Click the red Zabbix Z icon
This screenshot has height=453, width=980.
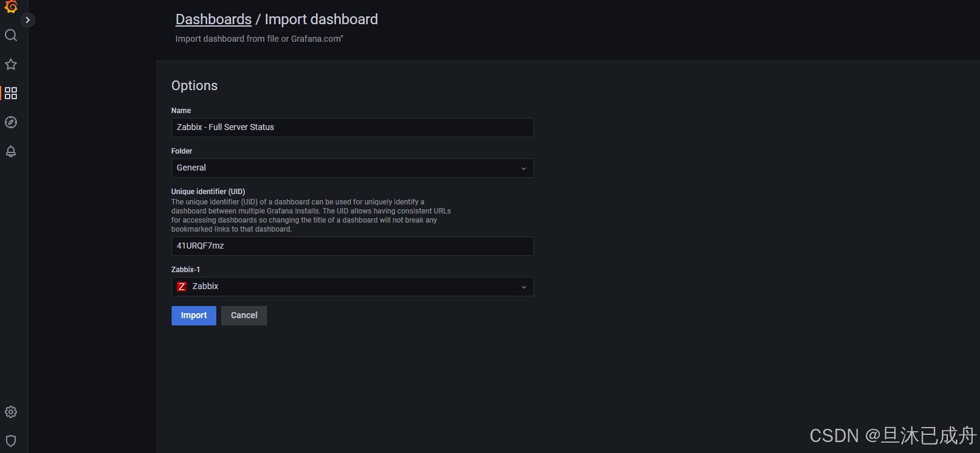[182, 287]
